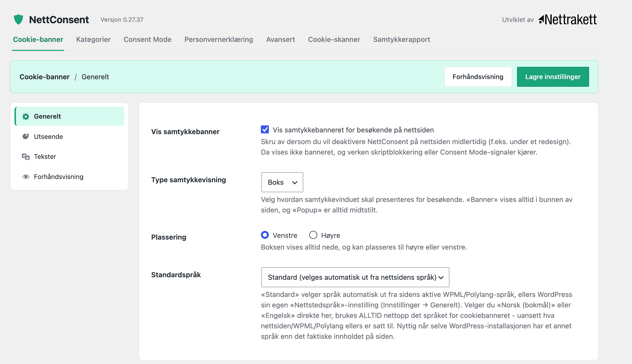Click the Type samtykkevisning setting label

pyautogui.click(x=188, y=180)
